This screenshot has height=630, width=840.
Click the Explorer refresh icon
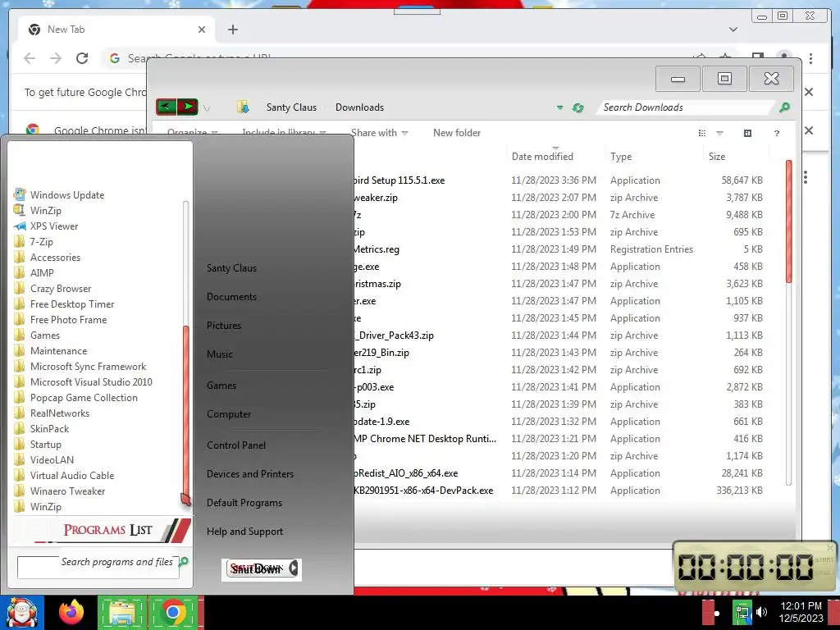pos(577,107)
